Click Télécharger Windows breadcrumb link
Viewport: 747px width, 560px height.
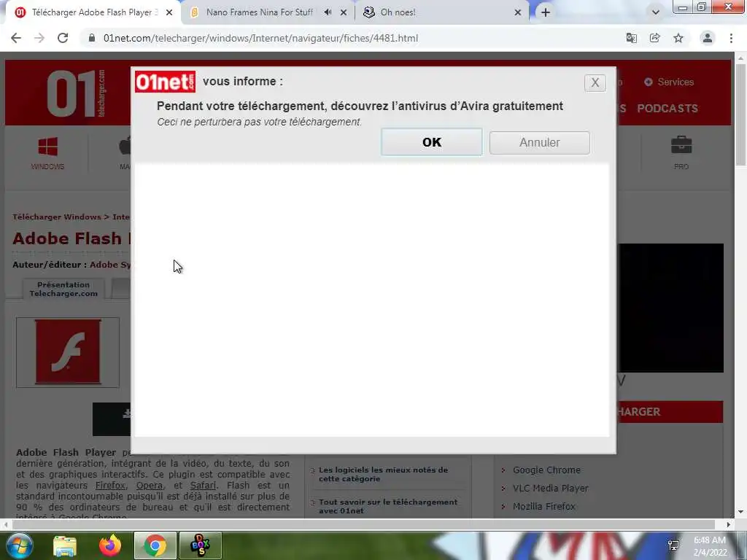57,217
